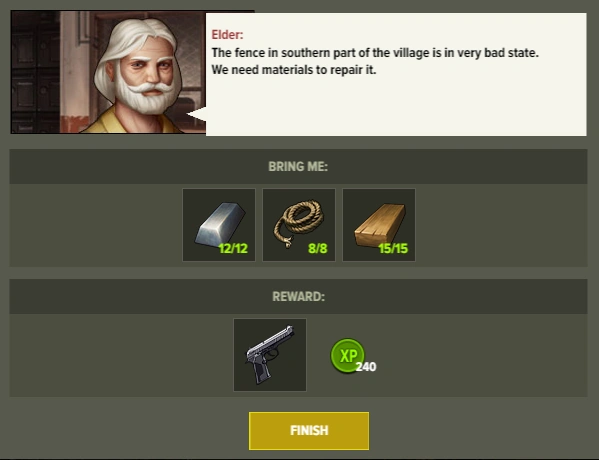
Task: Click the BRING ME: header bar
Action: [x=298, y=167]
